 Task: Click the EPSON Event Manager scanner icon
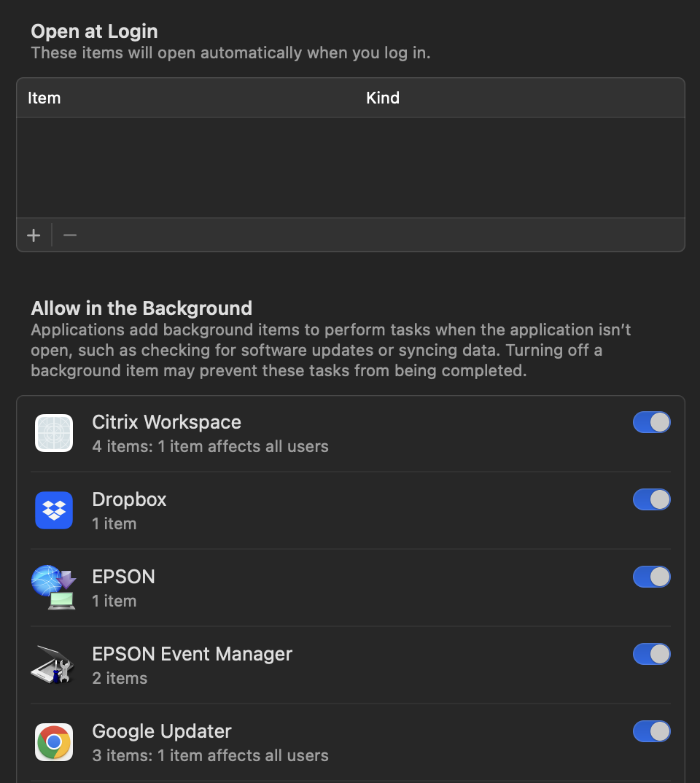54,665
